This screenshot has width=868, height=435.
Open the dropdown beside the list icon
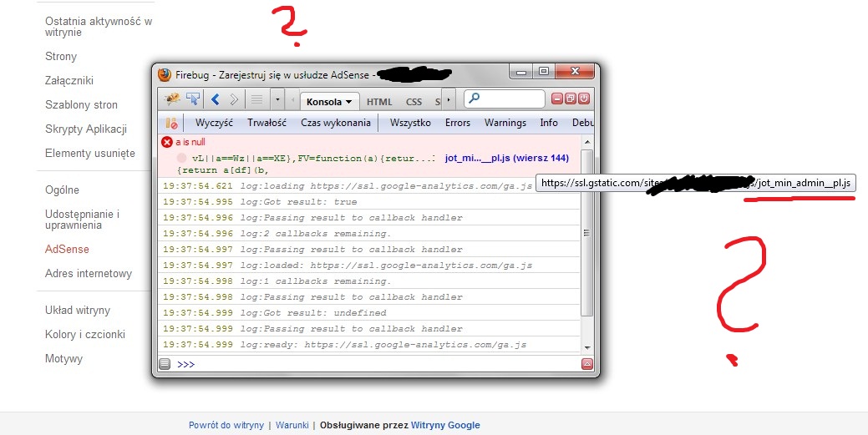[x=277, y=100]
